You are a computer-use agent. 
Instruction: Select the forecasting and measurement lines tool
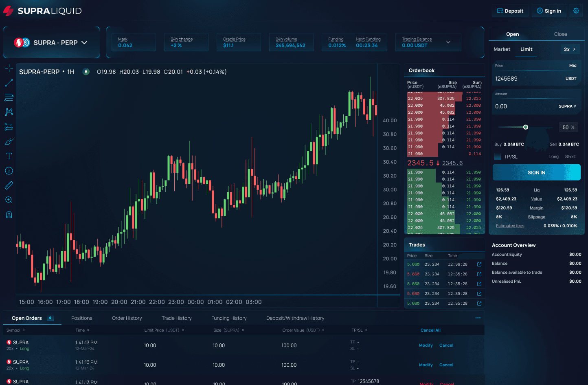tap(9, 127)
